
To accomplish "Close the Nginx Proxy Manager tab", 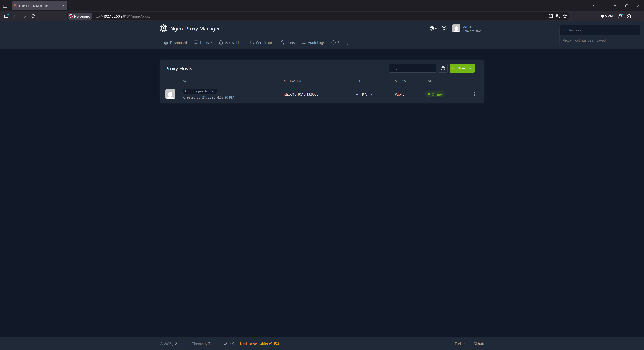I will point(63,6).
